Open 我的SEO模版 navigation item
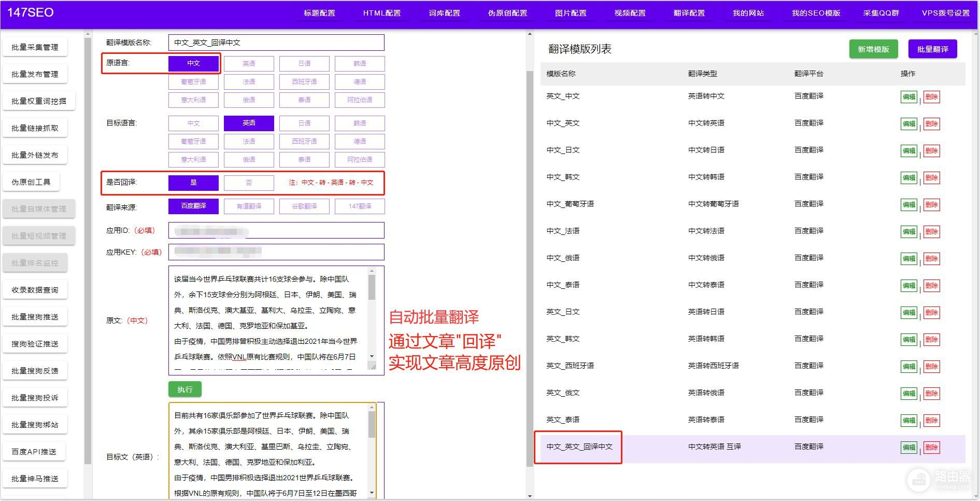The width and height of the screenshot is (980, 501). 816,13
